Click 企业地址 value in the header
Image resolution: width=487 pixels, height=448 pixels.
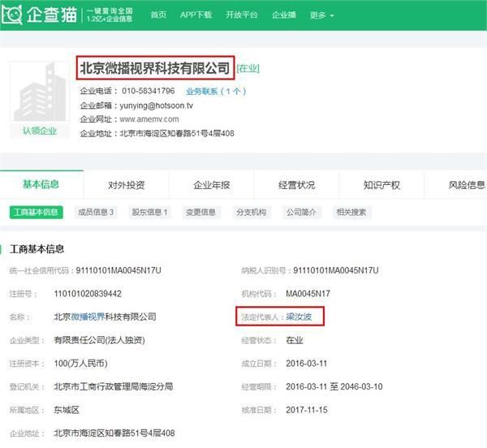click(177, 133)
